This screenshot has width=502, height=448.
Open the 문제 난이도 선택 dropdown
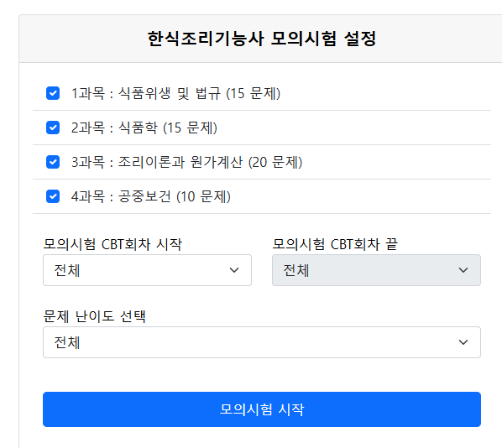click(x=262, y=342)
